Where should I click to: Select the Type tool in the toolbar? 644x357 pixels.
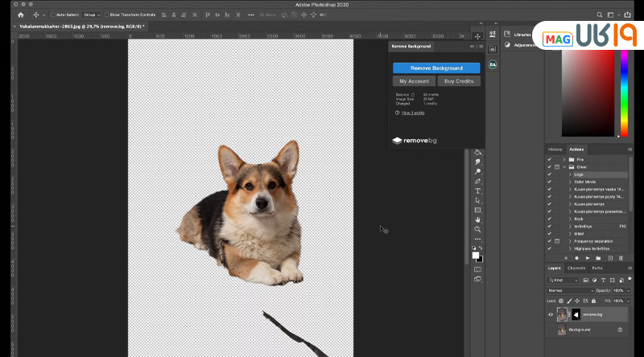pyautogui.click(x=477, y=191)
